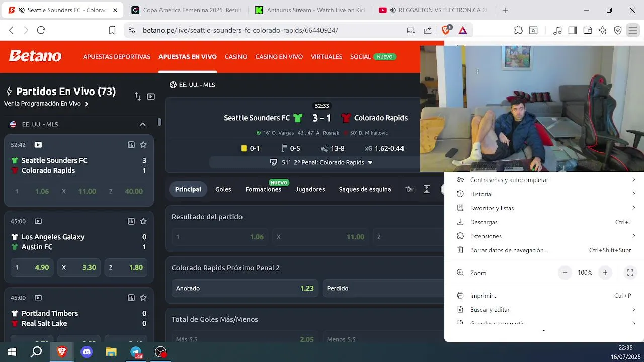Expand Historial submenu arrow

pyautogui.click(x=634, y=194)
